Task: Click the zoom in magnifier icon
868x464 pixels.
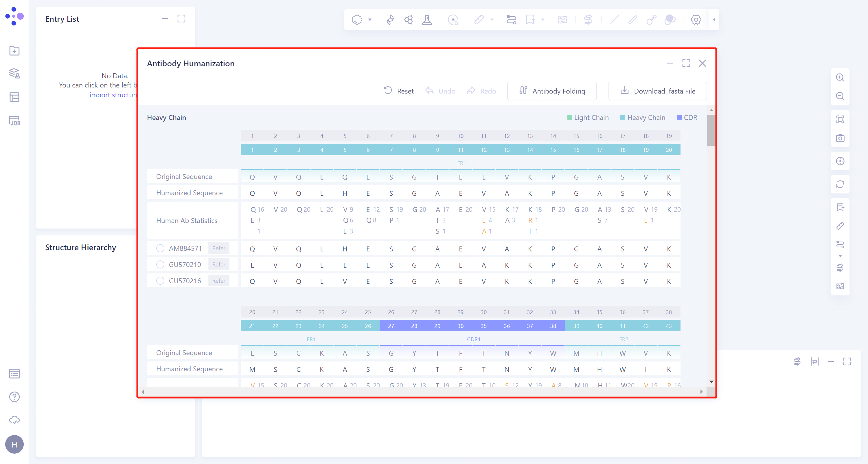Action: click(x=840, y=78)
